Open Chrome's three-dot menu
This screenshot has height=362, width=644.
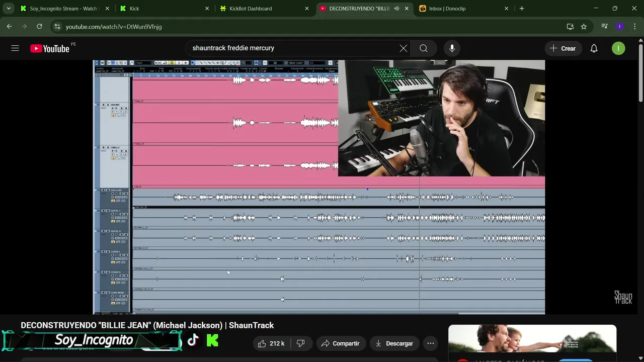(634, 27)
